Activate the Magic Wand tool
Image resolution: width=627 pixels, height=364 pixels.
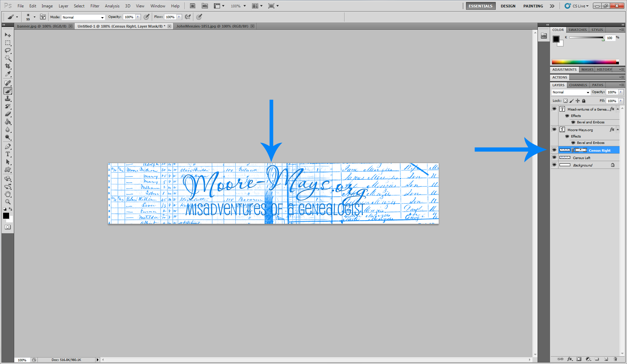pos(8,58)
